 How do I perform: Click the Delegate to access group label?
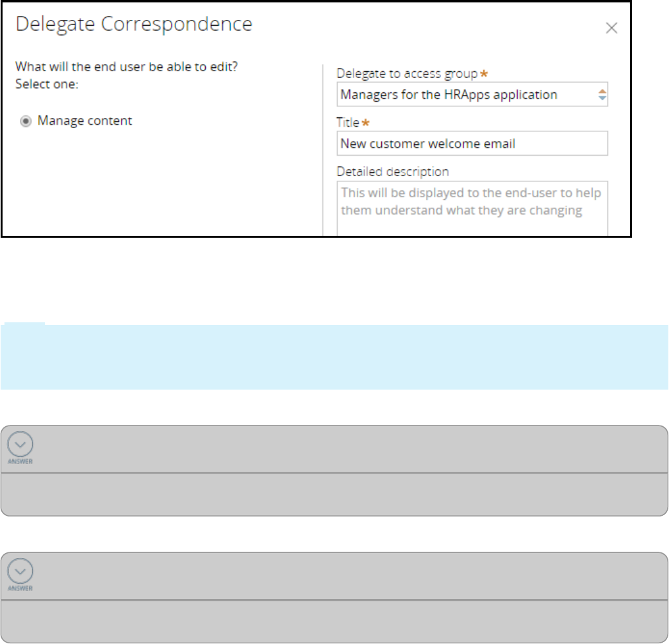pyautogui.click(x=407, y=74)
